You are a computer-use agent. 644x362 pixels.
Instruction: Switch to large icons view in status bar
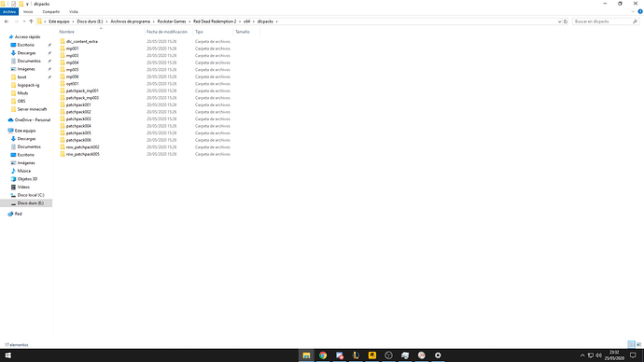point(638,344)
